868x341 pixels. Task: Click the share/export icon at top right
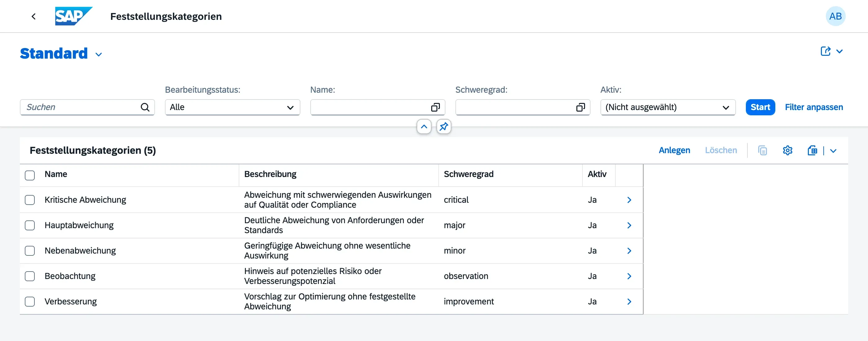(825, 51)
